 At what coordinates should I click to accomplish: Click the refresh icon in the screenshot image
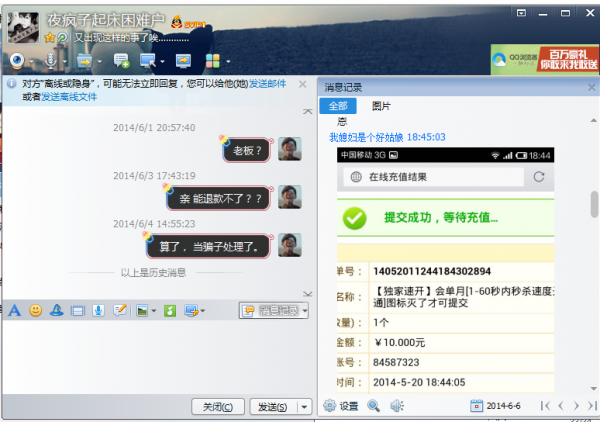(x=539, y=177)
